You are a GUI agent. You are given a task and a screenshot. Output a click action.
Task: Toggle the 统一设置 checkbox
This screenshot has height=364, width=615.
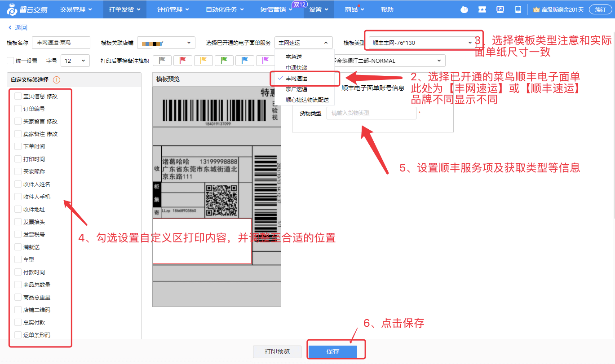(10, 61)
